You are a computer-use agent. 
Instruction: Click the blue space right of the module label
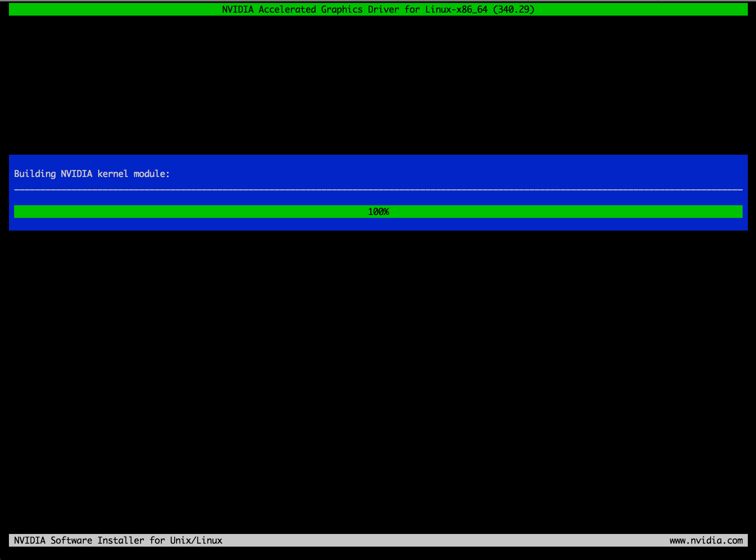[x=446, y=174]
